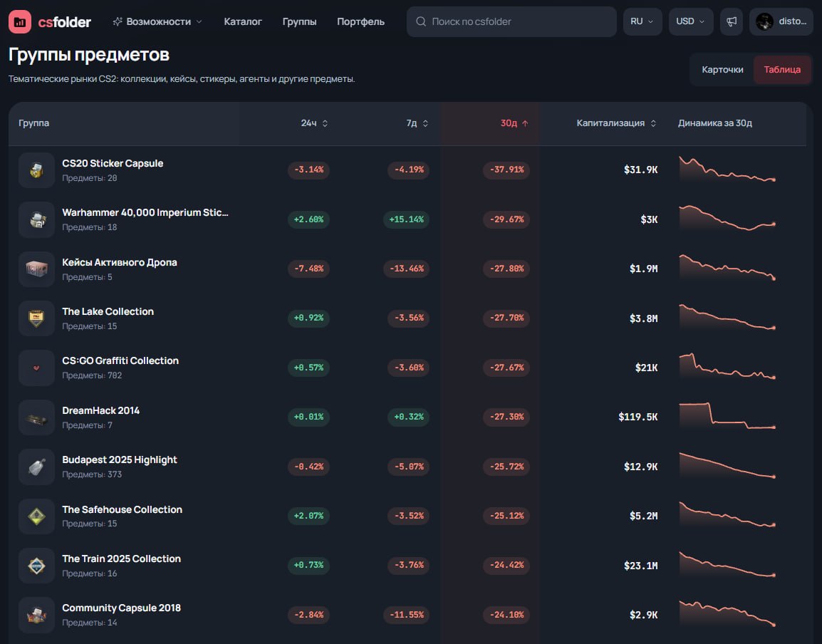822x644 pixels.
Task: Click the Кейсы Активного Дропа case icon
Action: 37,269
